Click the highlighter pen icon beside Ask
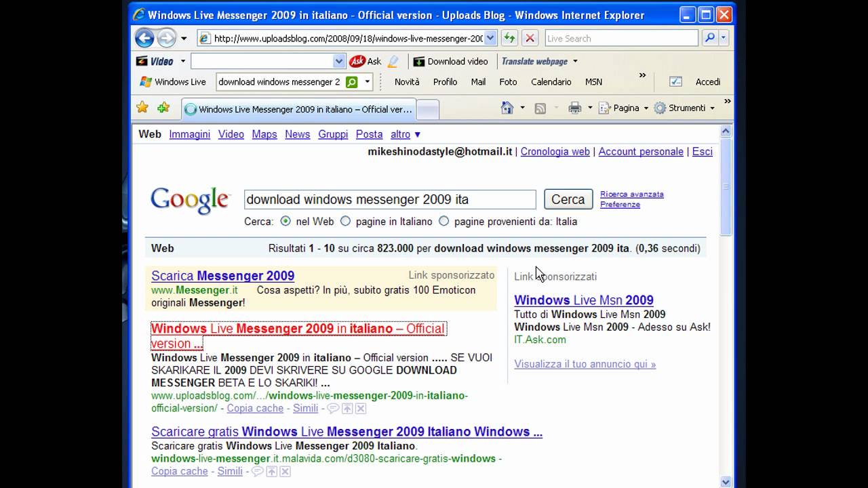 point(393,61)
